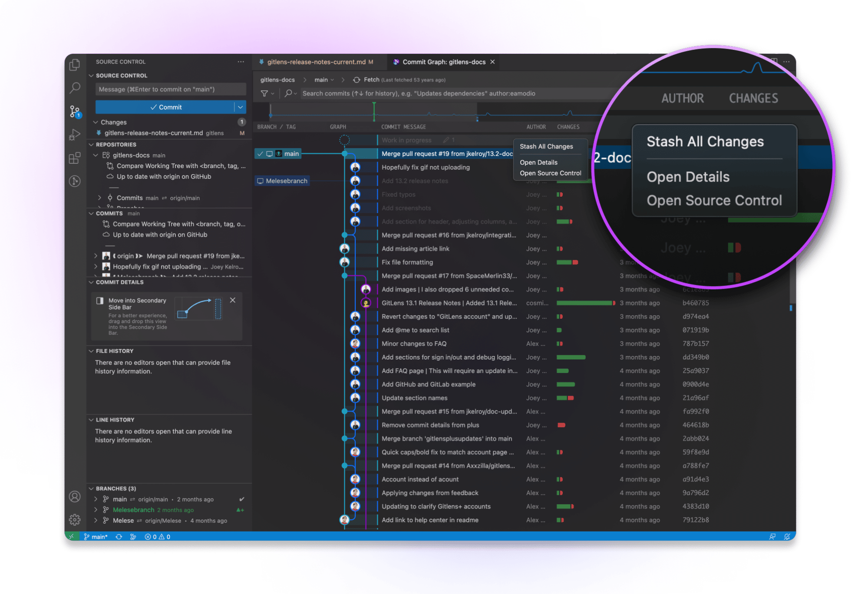Open the GitLens activity bar icon

(75, 181)
